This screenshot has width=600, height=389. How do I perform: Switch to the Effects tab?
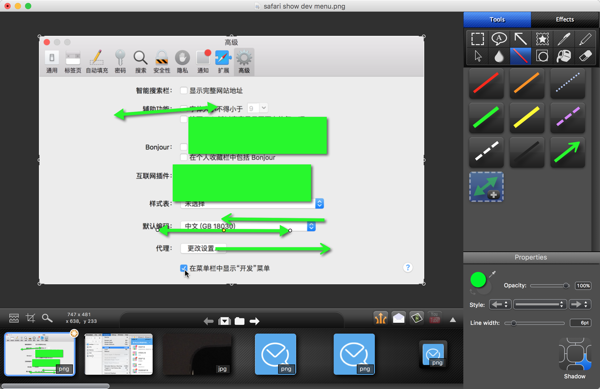pyautogui.click(x=565, y=20)
